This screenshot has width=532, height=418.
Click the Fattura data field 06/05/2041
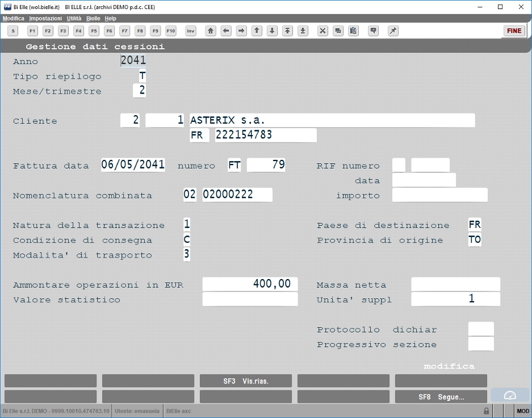pos(133,164)
